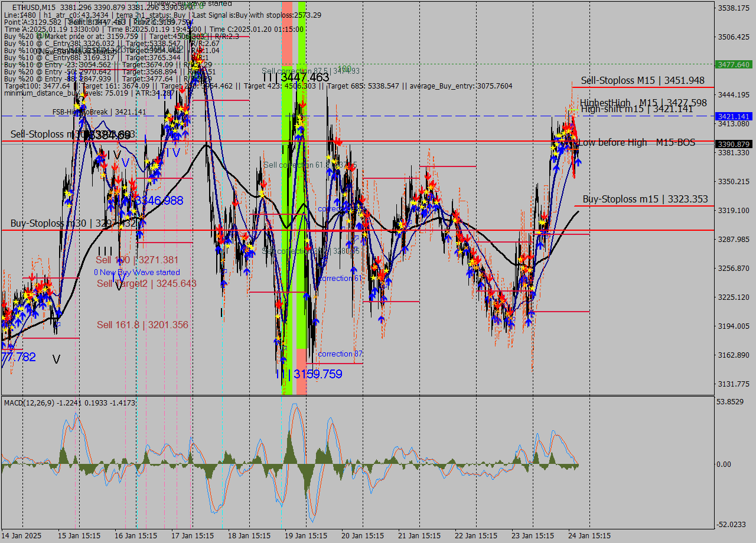The height and width of the screenshot is (543, 756).
Task: Click the green 3477.640 price tag
Action: (733, 64)
